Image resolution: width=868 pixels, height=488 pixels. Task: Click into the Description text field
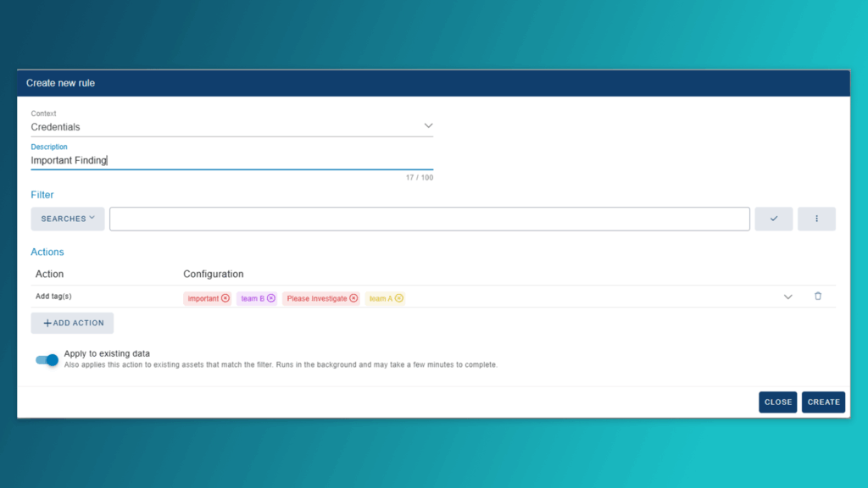pyautogui.click(x=231, y=160)
